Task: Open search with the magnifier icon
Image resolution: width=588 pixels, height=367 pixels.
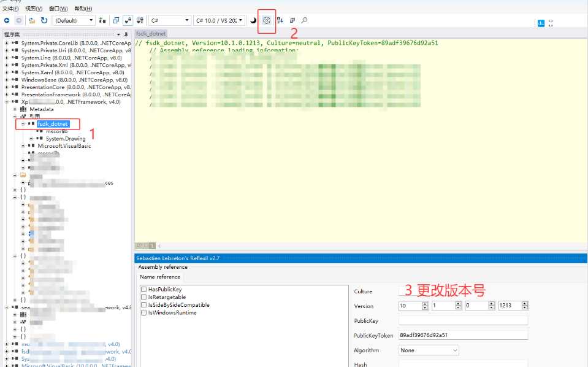Action: point(305,20)
